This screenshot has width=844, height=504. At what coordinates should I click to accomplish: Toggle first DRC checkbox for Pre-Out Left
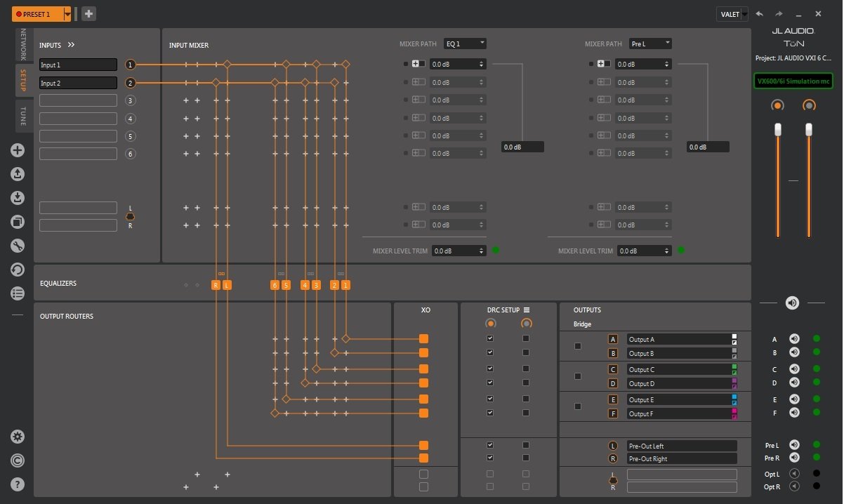tap(490, 445)
